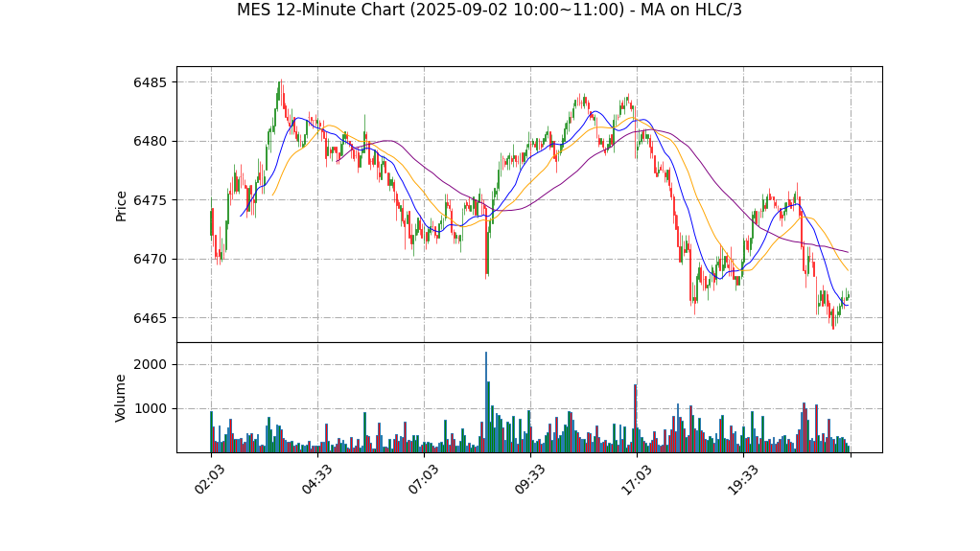The image size is (980, 551).
Task: Click the 19:33 time axis label
Action: pyautogui.click(x=742, y=480)
